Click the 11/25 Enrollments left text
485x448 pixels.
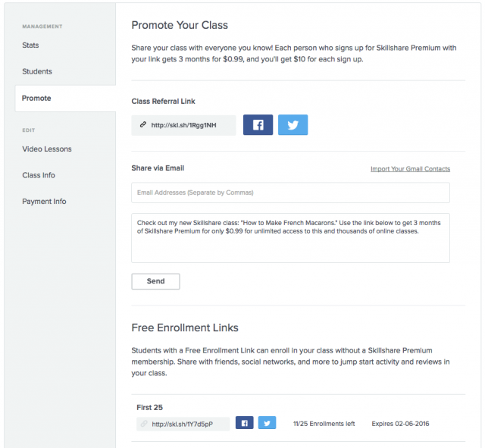324,424
